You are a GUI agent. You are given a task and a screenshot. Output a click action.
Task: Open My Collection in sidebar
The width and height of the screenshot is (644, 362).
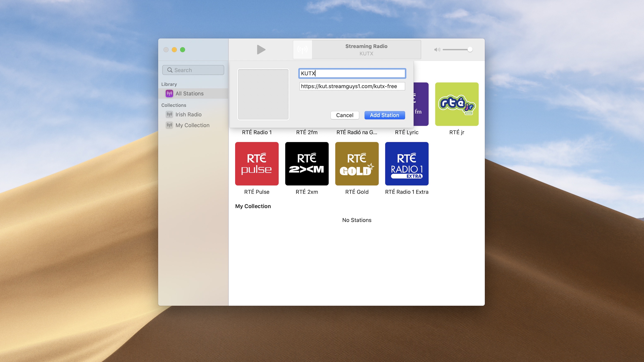pos(192,125)
